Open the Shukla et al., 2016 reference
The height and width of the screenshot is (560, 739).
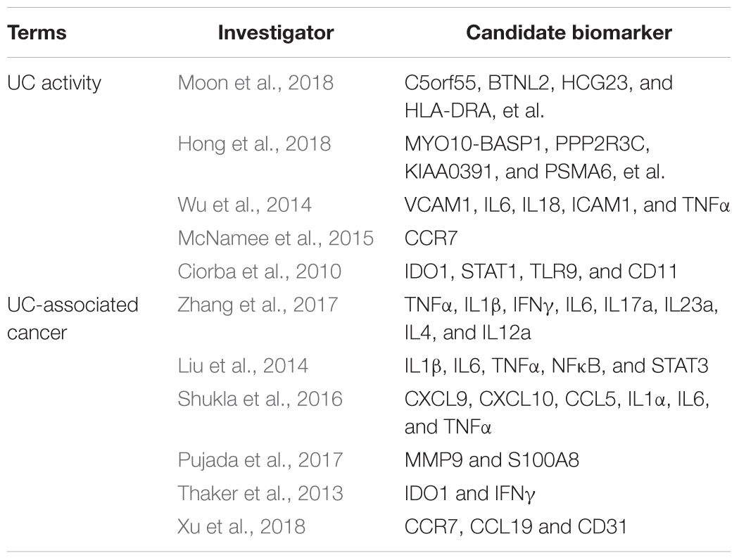pyautogui.click(x=260, y=400)
